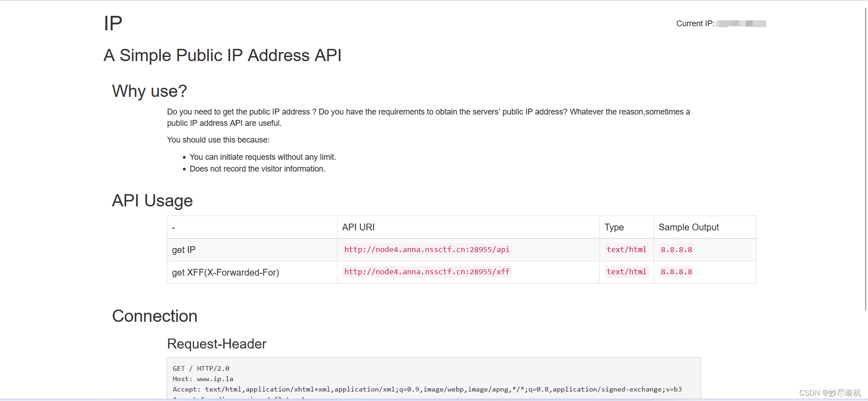
Task: Click the 'get IP' row label
Action: 184,250
